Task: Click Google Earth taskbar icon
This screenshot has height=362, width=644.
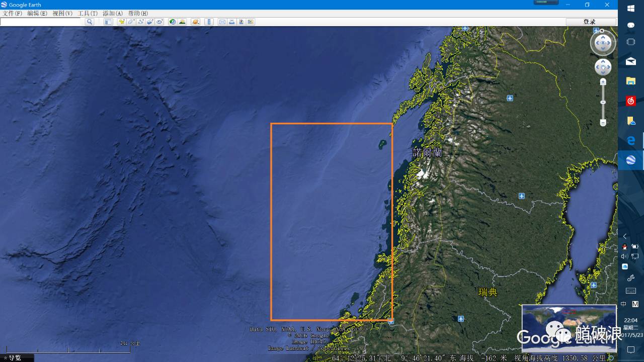Action: pos(631,160)
